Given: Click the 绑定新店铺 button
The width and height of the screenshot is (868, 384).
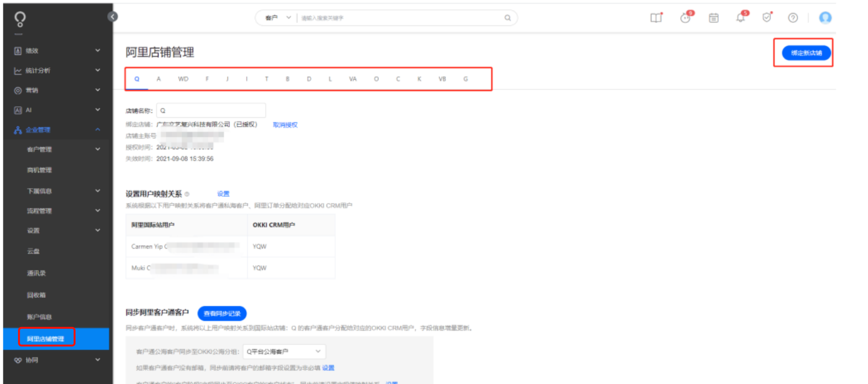Looking at the screenshot, I should point(806,53).
